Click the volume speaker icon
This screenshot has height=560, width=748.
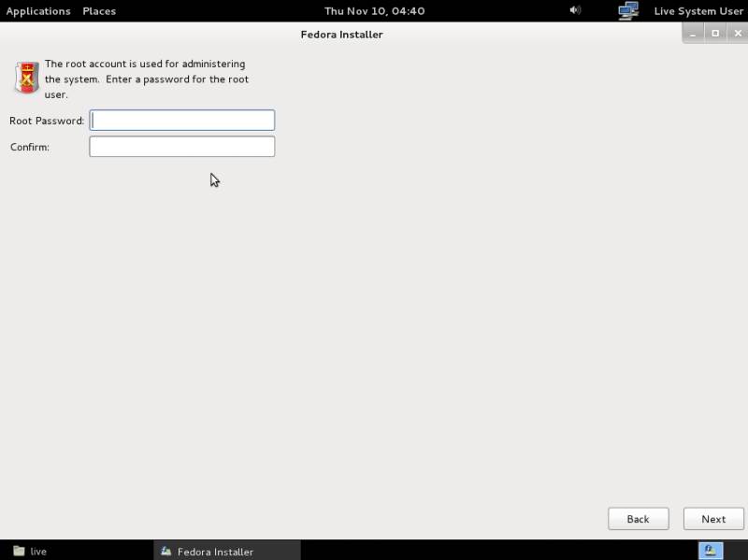[x=575, y=10]
